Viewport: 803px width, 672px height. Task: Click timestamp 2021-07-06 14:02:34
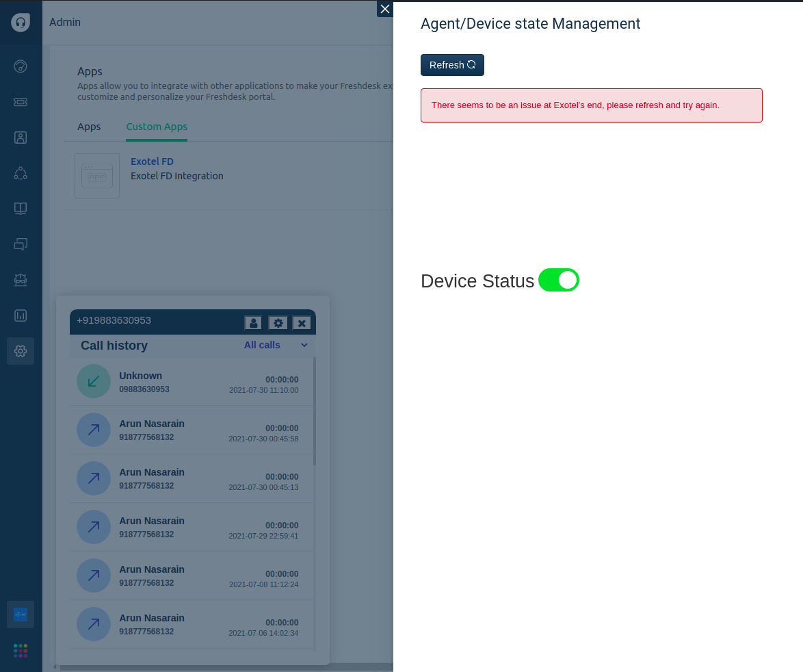264,633
